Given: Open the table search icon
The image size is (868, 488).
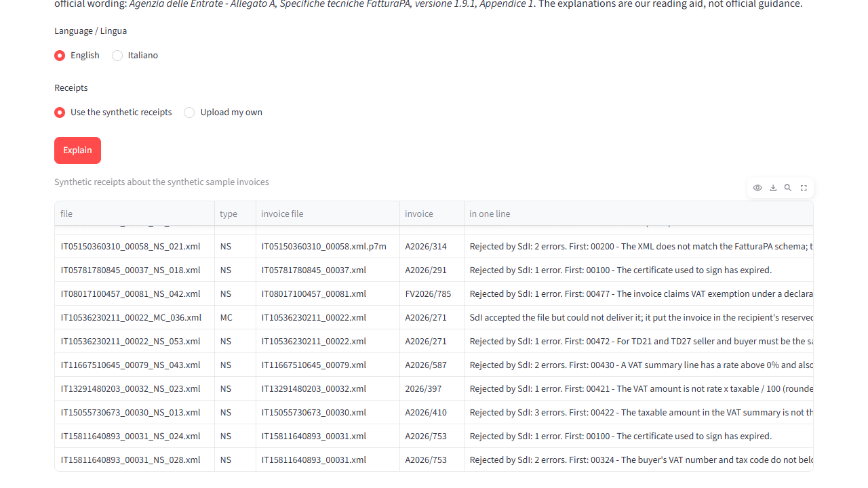Looking at the screenshot, I should [788, 188].
